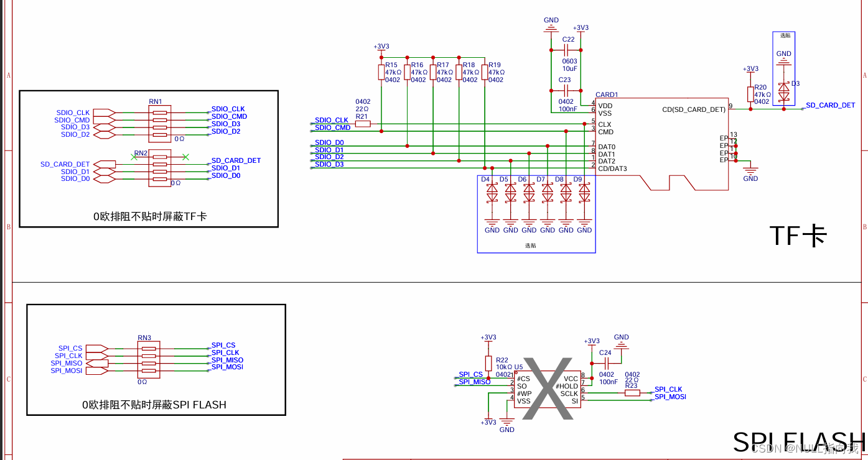This screenshot has height=460, width=868.
Task: Click the D4 diode symbol
Action: pyautogui.click(x=492, y=193)
